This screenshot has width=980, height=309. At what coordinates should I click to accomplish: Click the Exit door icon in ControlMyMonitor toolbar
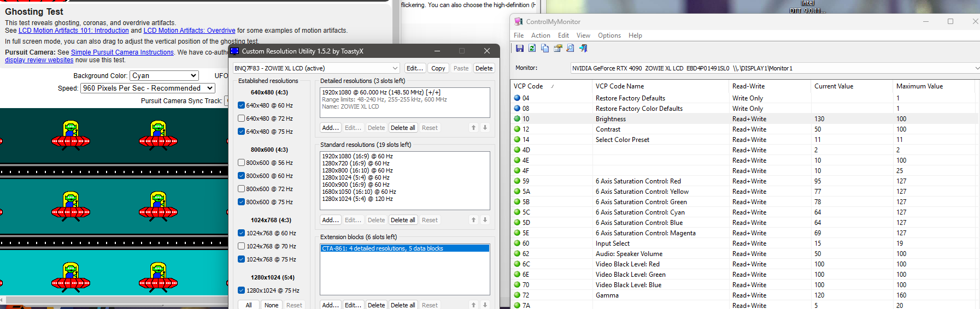(583, 48)
